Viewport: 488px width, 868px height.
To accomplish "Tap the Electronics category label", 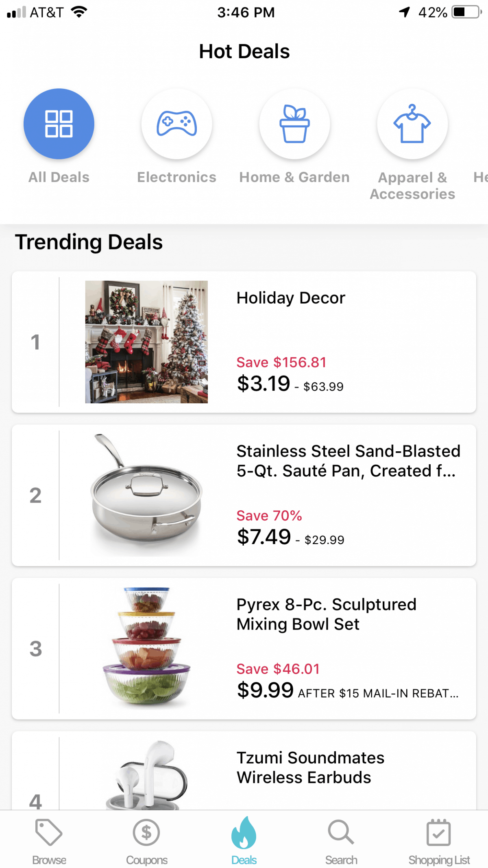I will [x=177, y=177].
